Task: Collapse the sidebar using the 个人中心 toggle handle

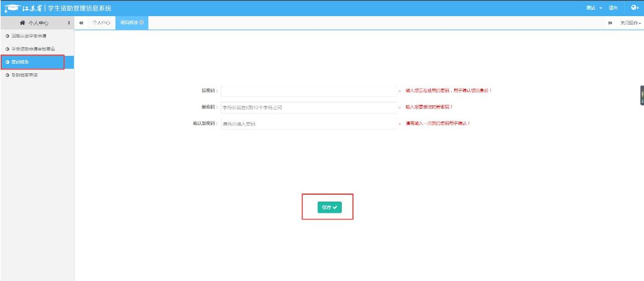Action: (x=68, y=23)
